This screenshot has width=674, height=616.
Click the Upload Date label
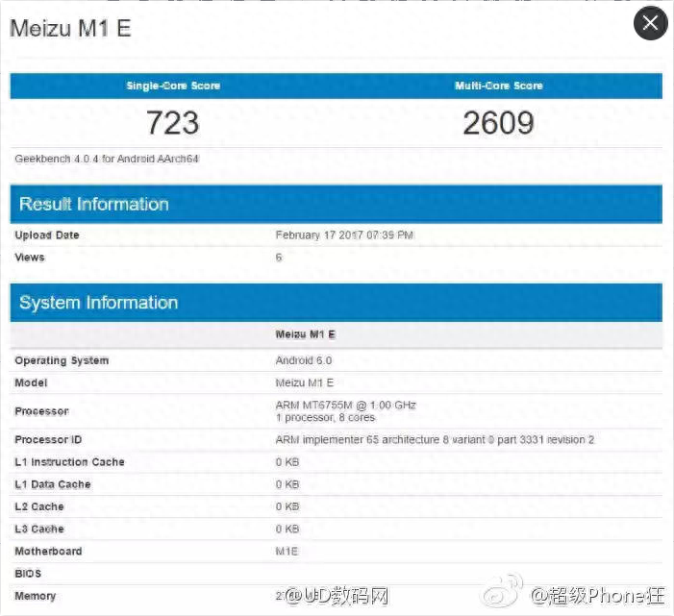click(47, 235)
